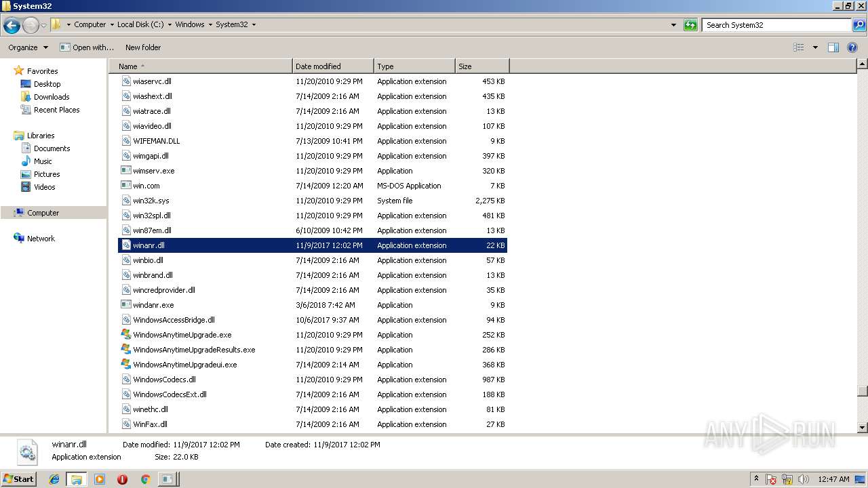Screen dimensions: 868x488
Task: Click Open with... toolbar button
Action: click(87, 47)
